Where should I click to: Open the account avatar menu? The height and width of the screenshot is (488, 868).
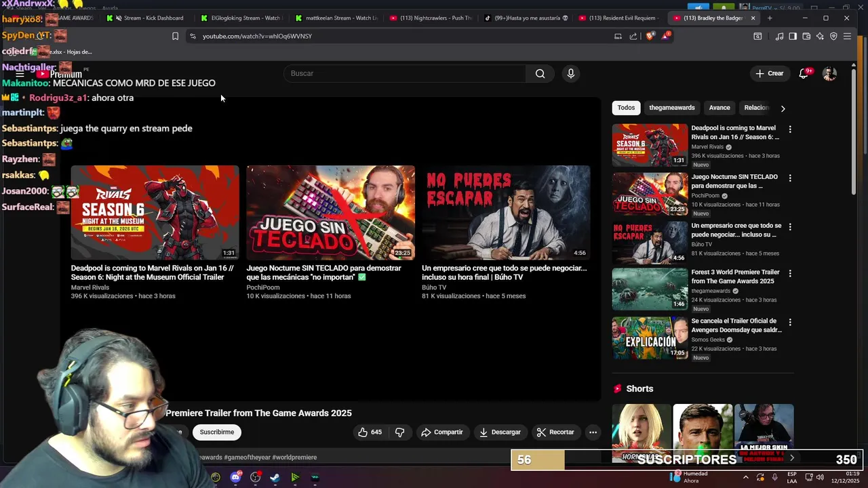click(x=829, y=73)
